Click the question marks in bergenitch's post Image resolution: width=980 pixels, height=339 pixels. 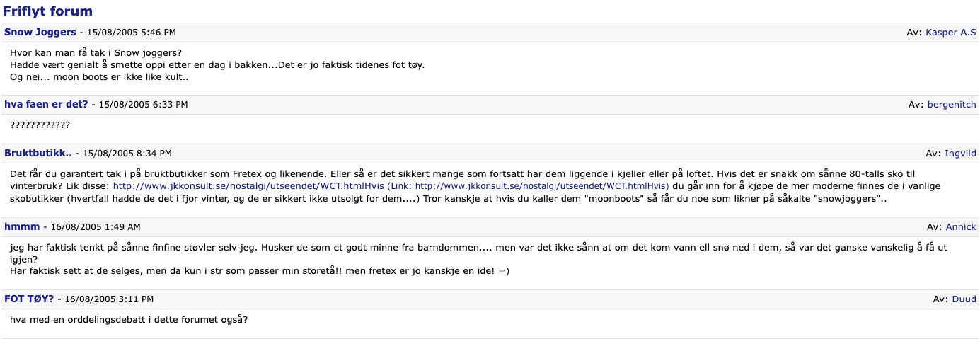click(x=40, y=125)
